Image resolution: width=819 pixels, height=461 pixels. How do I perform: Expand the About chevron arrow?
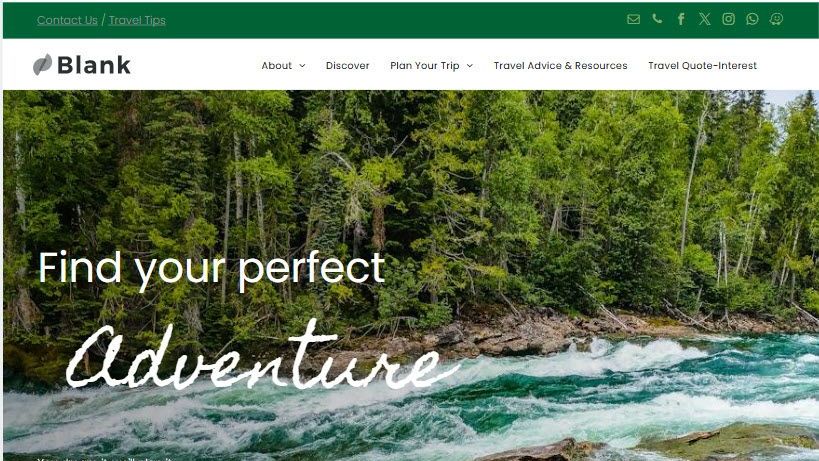pyautogui.click(x=302, y=66)
